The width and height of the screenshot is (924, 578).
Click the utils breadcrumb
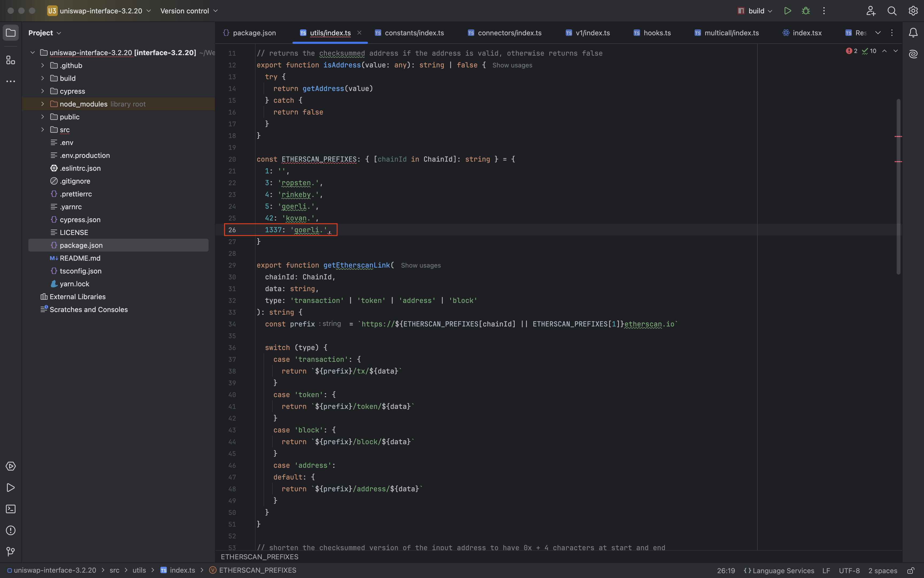tap(139, 570)
